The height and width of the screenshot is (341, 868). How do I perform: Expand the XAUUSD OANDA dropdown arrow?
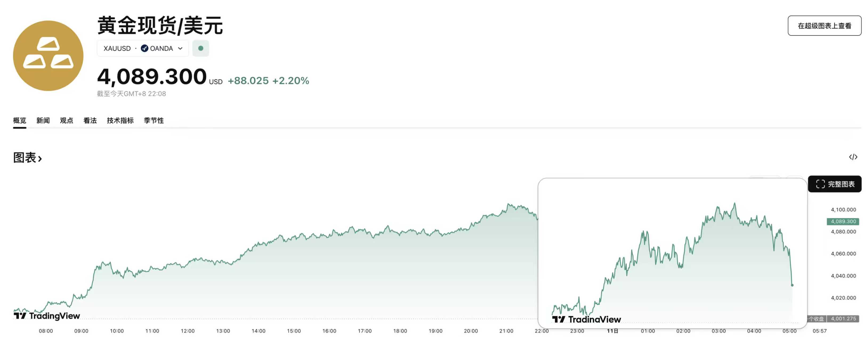click(180, 48)
